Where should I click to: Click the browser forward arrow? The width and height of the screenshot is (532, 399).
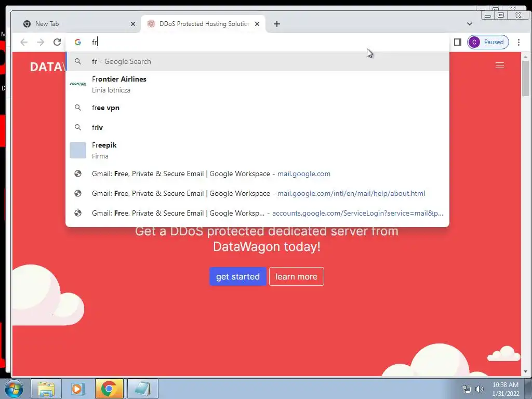coord(41,42)
